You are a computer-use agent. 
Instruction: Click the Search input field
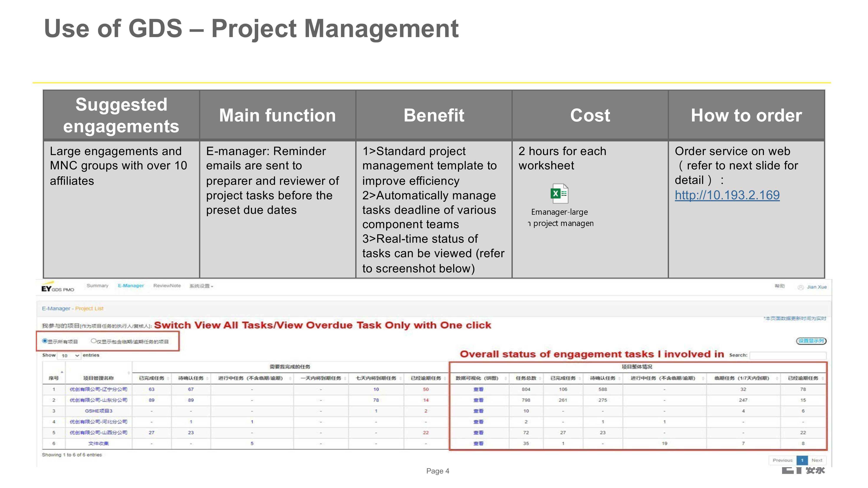[x=788, y=355]
